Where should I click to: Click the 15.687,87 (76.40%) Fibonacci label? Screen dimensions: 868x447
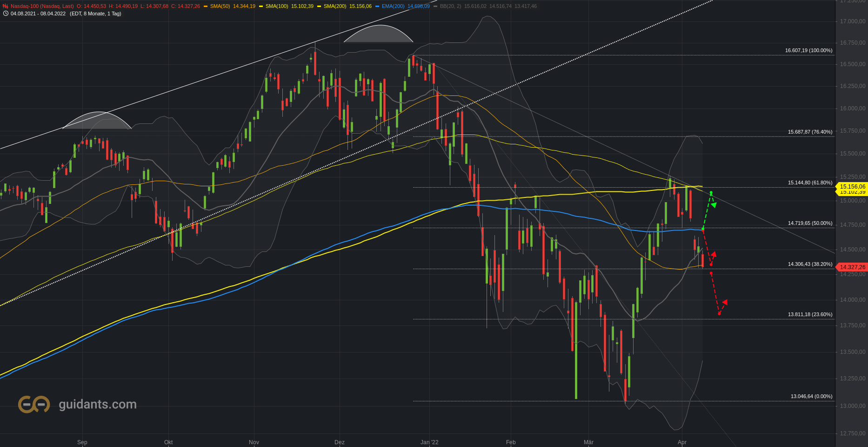[810, 132]
